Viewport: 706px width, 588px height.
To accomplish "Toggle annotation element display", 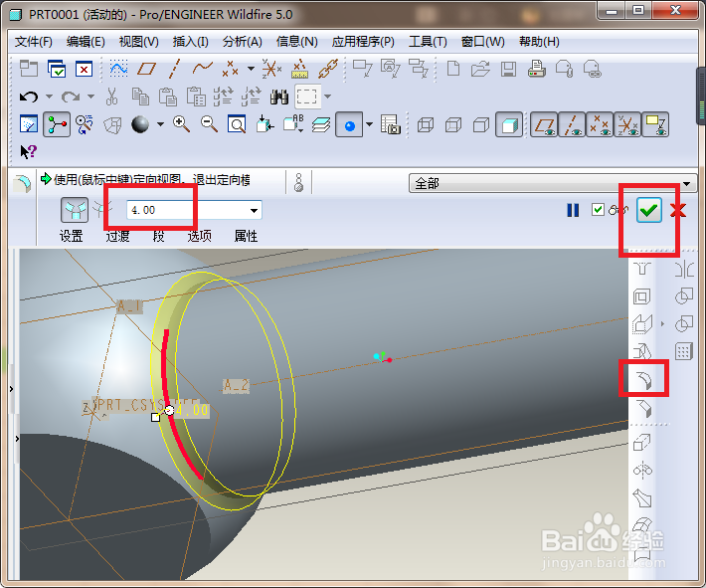I will [x=655, y=124].
